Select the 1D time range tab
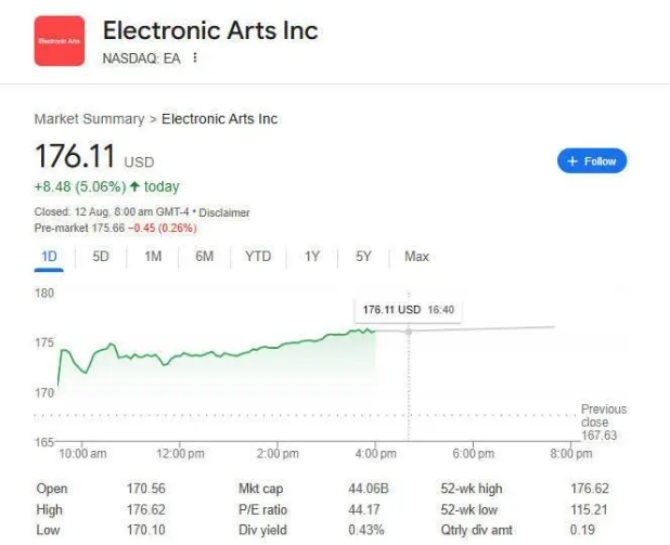 coord(49,257)
